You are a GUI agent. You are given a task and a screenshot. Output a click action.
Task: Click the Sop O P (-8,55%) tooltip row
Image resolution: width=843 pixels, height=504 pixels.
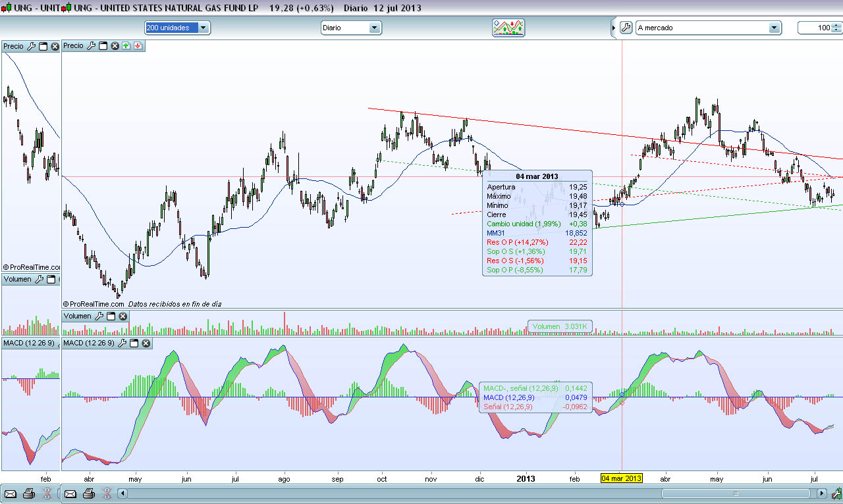coord(537,270)
